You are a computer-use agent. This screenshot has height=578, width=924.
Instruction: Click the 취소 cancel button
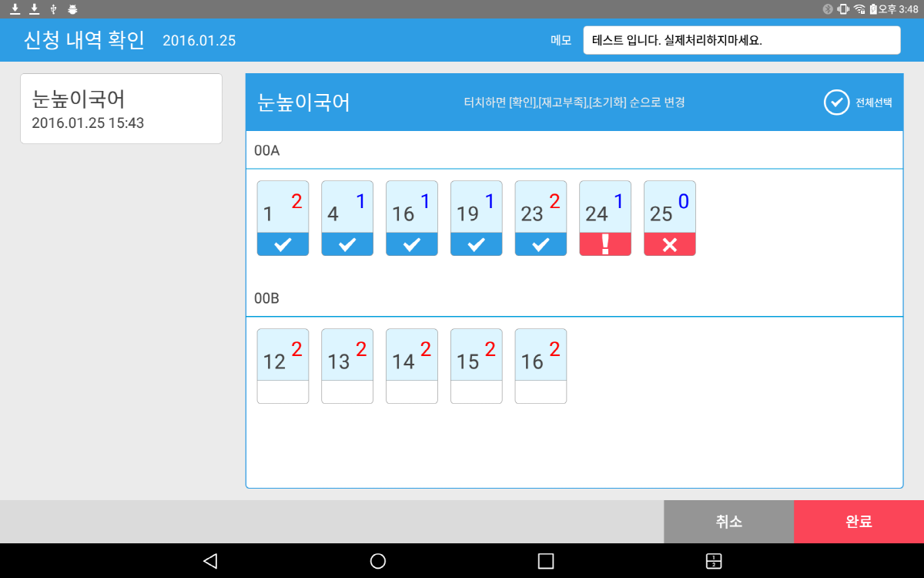[x=728, y=522]
